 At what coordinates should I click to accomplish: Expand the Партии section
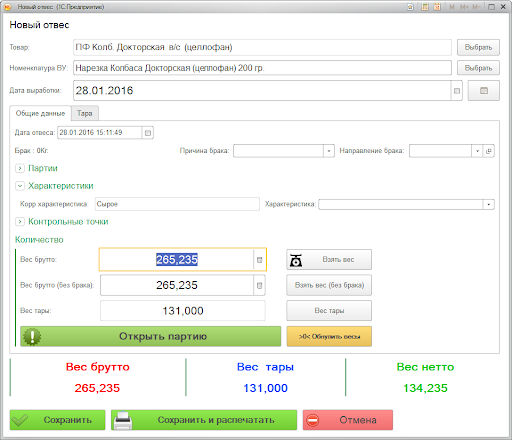point(20,168)
